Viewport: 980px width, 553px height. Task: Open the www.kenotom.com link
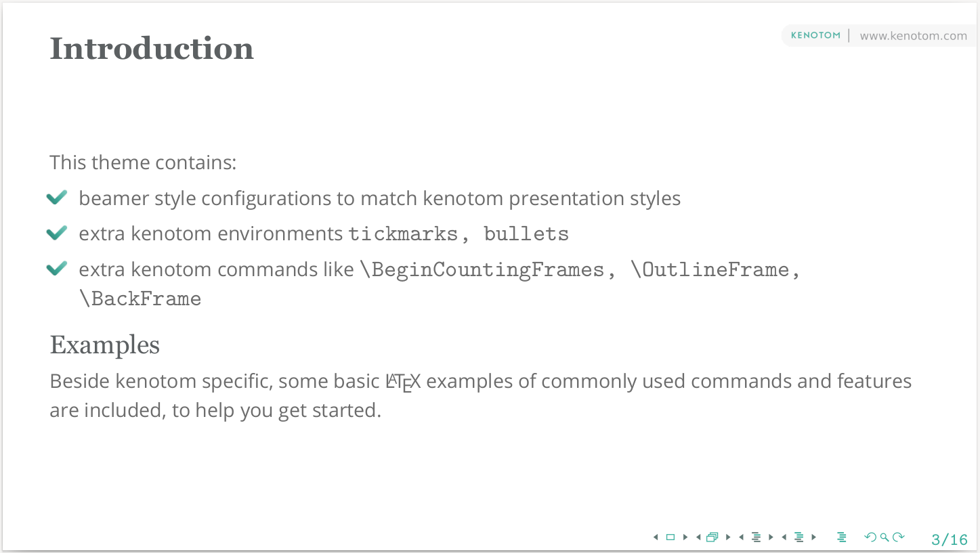913,36
